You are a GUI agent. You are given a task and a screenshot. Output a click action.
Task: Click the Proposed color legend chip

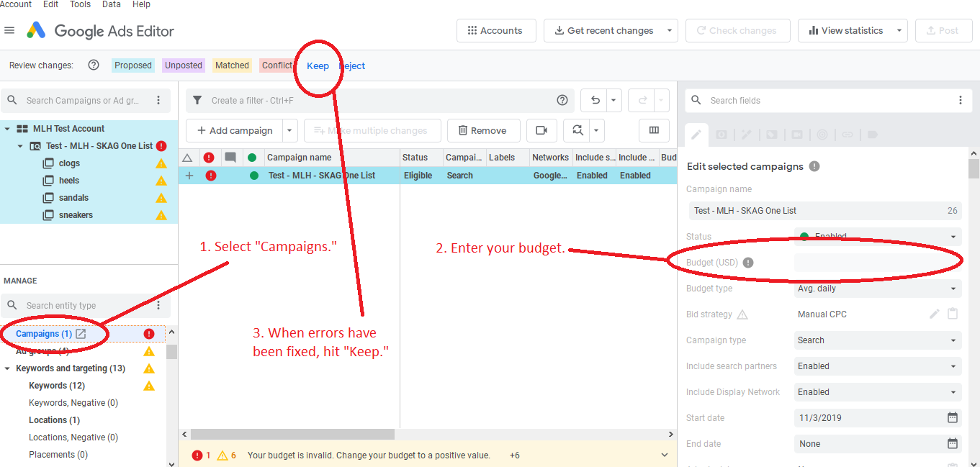[x=133, y=65]
